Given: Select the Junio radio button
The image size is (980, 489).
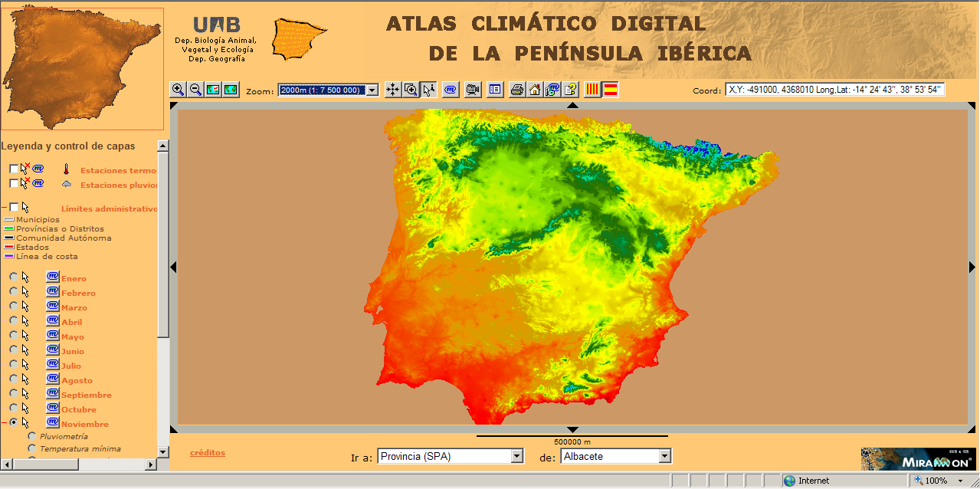Looking at the screenshot, I should tap(14, 350).
